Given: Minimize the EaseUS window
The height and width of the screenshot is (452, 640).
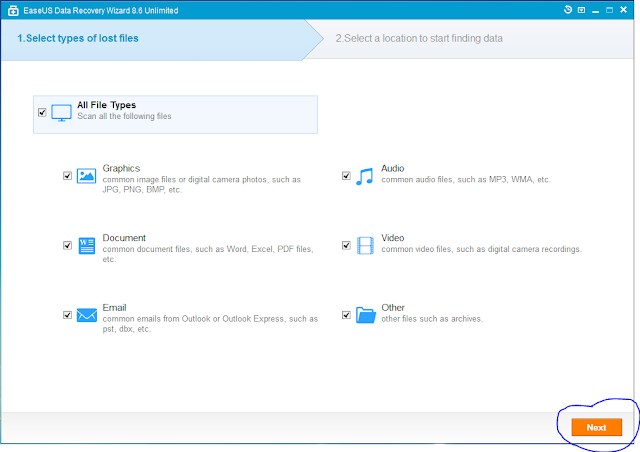Looking at the screenshot, I should pyautogui.click(x=596, y=10).
